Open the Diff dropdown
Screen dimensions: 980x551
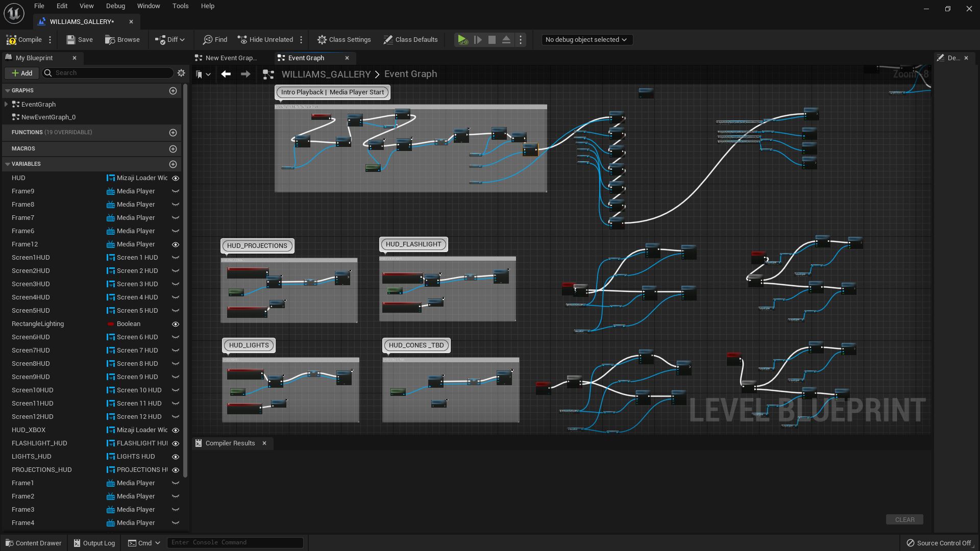(170, 40)
